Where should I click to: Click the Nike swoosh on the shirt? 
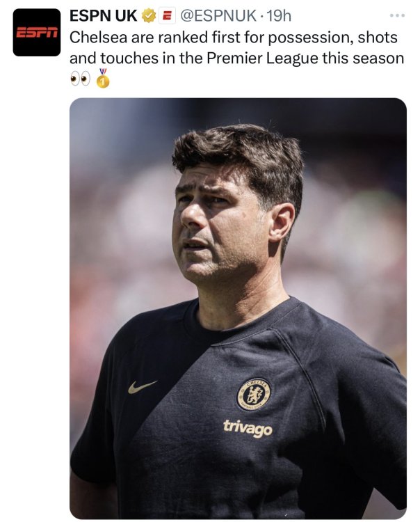142,387
